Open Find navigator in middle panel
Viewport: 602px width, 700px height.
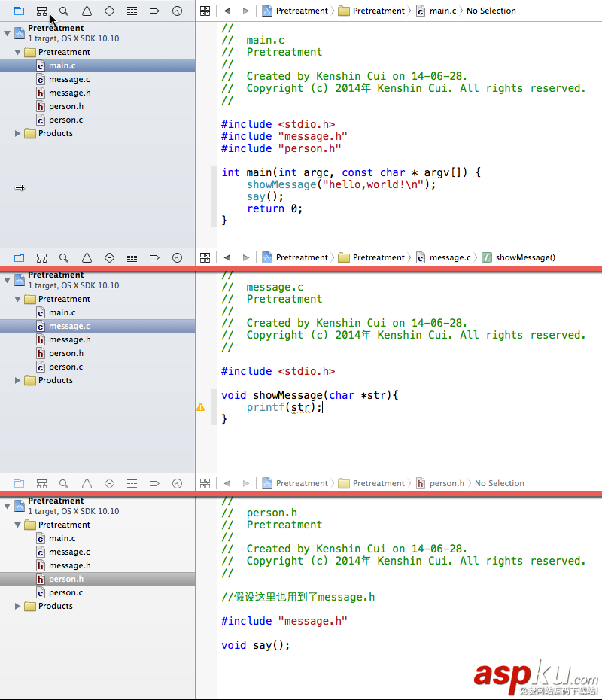[64, 257]
